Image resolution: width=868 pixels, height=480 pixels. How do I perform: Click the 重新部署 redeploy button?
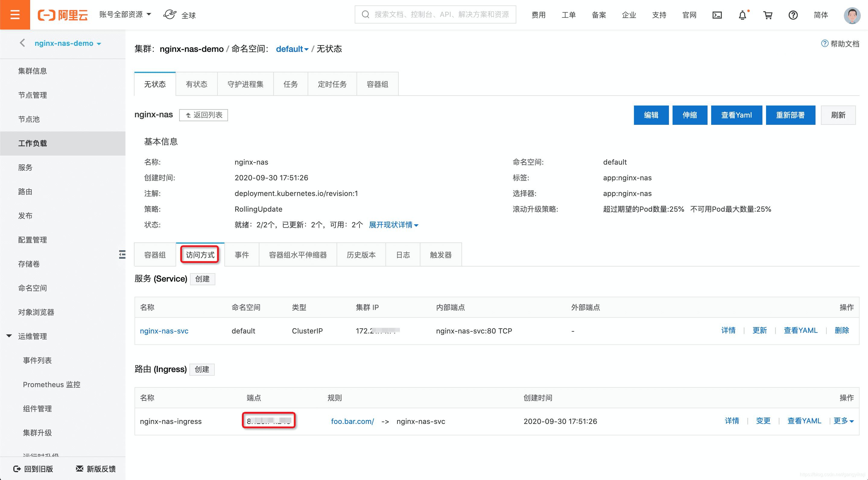pos(790,115)
